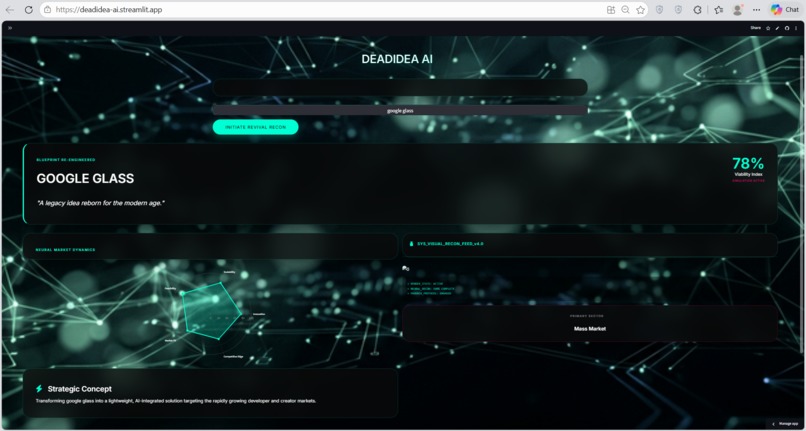
Task: Open Copilot Chat in the browser toolbar
Action: click(784, 10)
